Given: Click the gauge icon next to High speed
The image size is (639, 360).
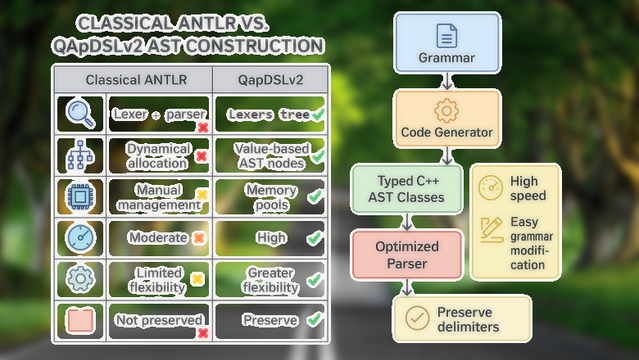Looking at the screenshot, I should pos(490,188).
